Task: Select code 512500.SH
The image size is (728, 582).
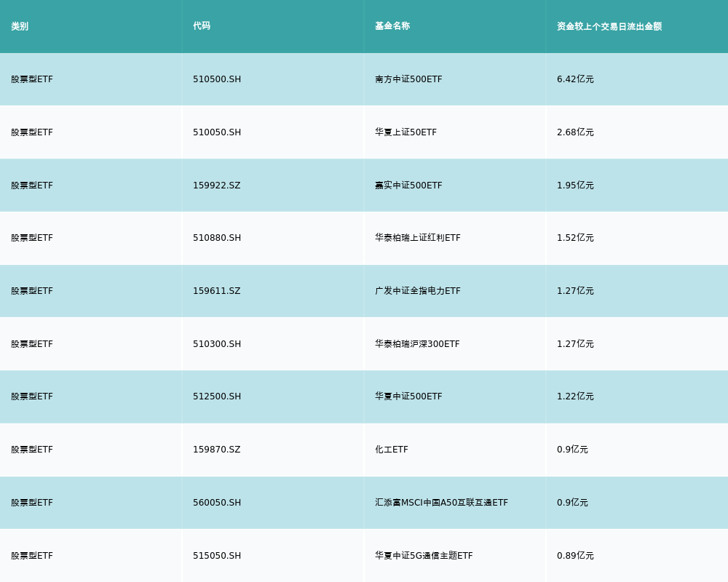Action: tap(217, 396)
